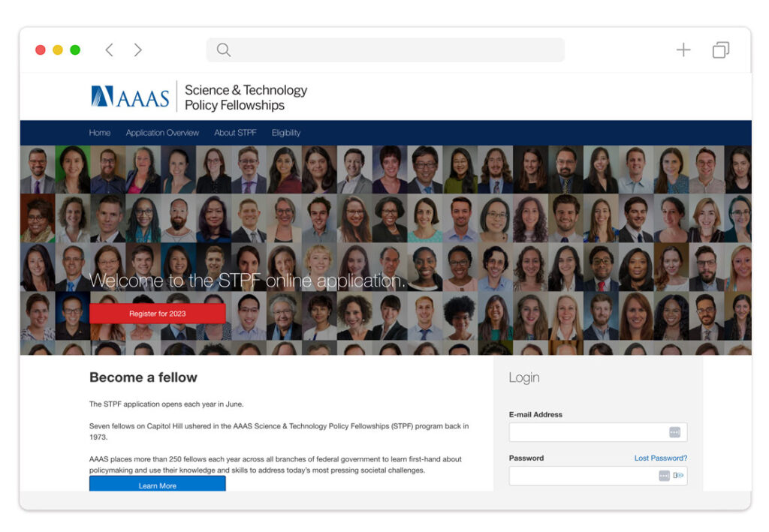Click the autofill icon in E-mail Address field
Image resolution: width=769 pixels, height=532 pixels.
pos(675,432)
